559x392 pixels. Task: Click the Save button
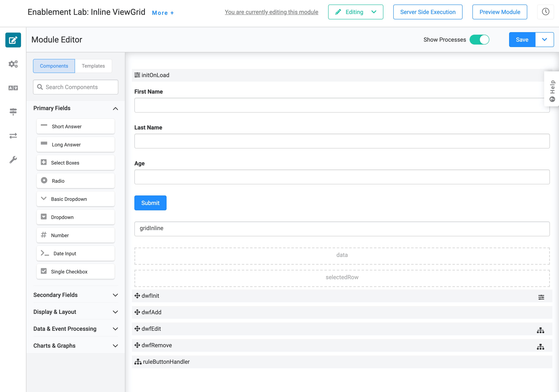point(522,39)
